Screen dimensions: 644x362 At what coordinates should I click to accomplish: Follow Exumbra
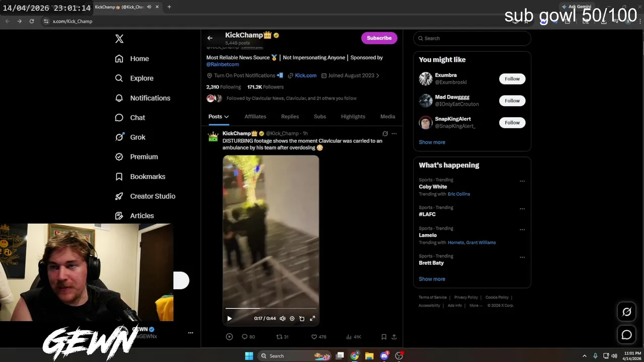(x=512, y=79)
